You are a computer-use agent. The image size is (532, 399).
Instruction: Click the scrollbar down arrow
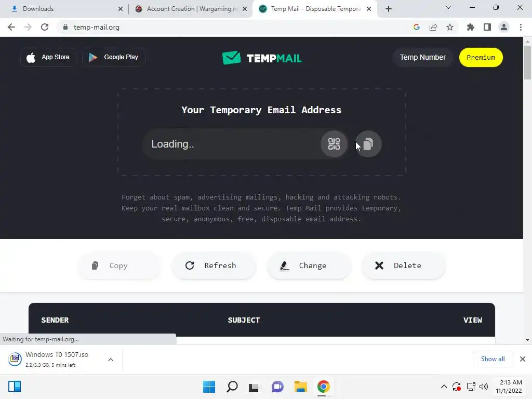coord(527,339)
